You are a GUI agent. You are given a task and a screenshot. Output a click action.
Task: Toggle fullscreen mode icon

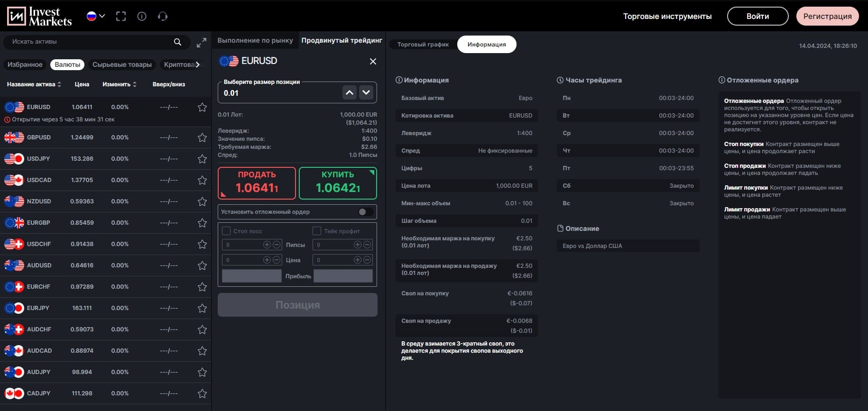(x=121, y=16)
